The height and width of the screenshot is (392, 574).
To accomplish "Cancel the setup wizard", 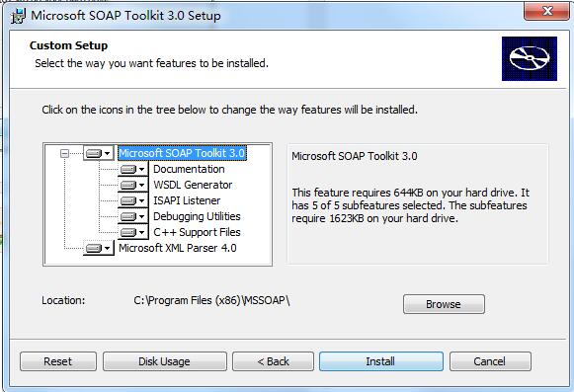I will point(490,361).
